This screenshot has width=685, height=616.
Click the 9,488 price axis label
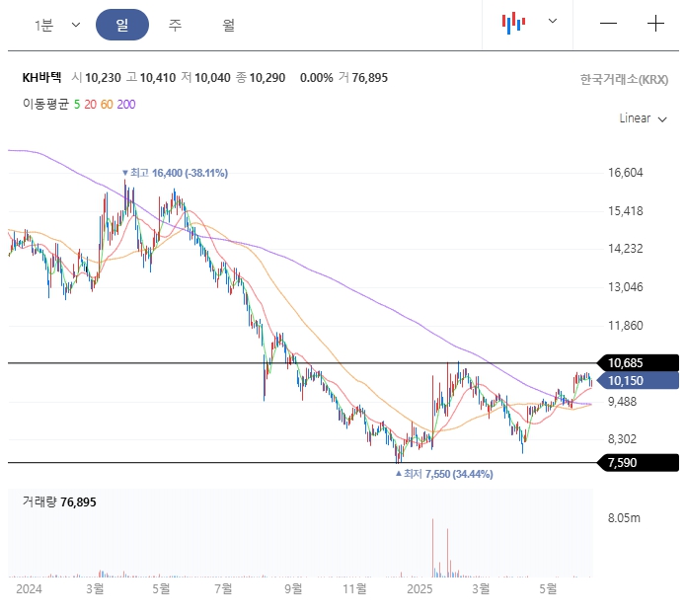(x=623, y=402)
